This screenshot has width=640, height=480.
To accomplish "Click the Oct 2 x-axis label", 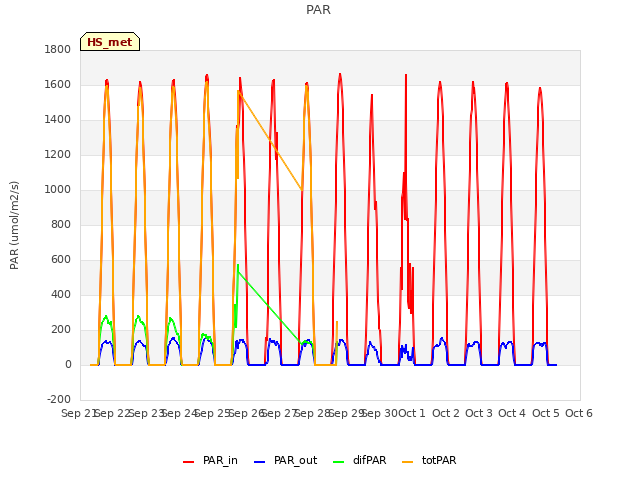I will tap(446, 413).
